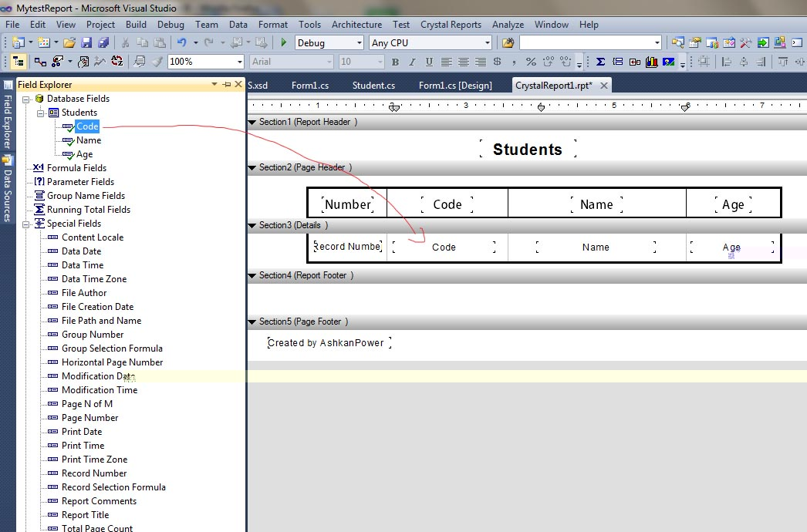Open a file with the folder icon

click(69, 42)
